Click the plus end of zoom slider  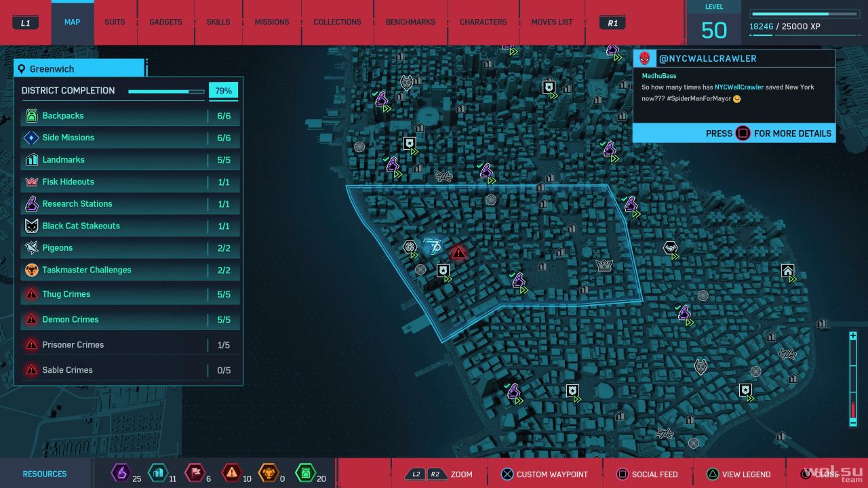click(x=853, y=336)
